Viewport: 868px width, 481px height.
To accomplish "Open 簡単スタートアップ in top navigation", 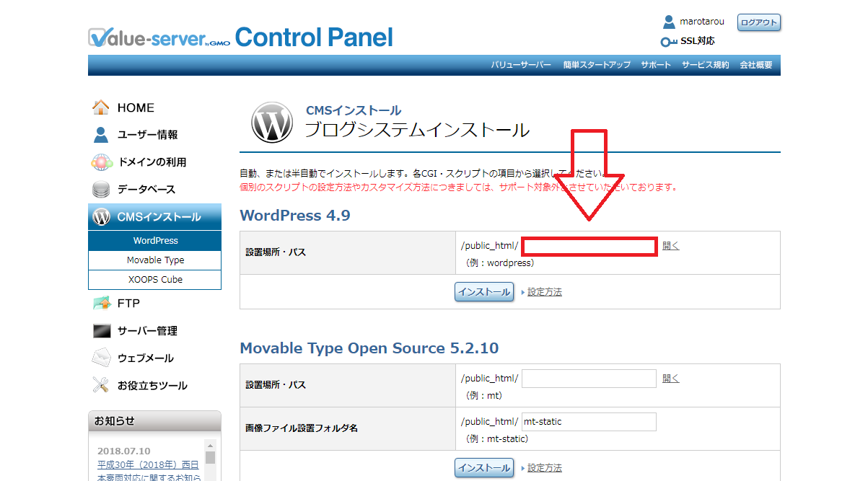I will 597,65.
